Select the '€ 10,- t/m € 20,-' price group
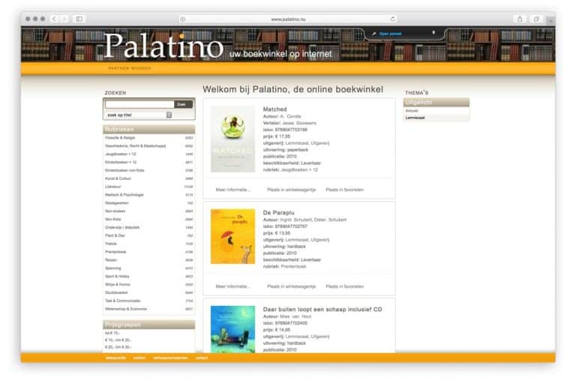Viewport: 576px width, 392px height. click(118, 340)
